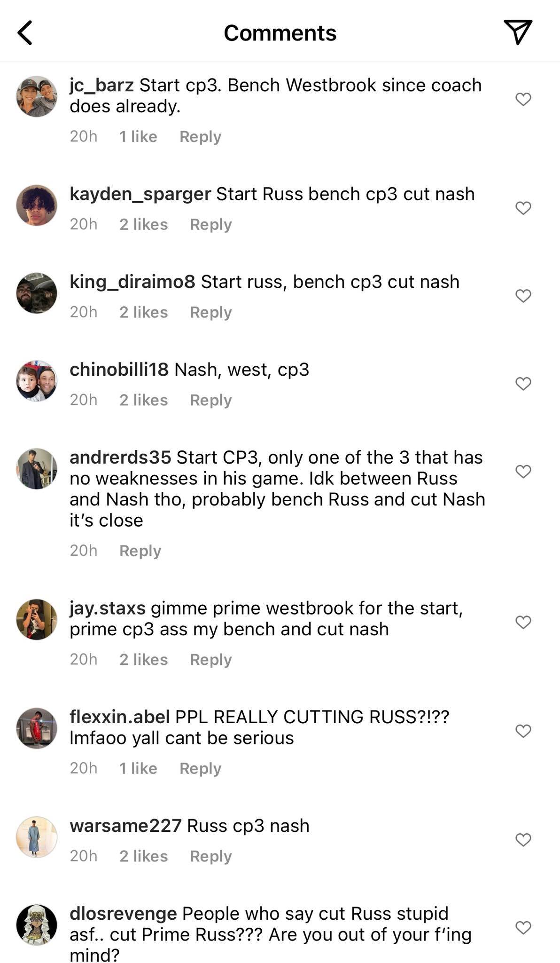Like jay.staxs's comment via heart icon
Viewport: 560px width, 963px height.
(523, 622)
